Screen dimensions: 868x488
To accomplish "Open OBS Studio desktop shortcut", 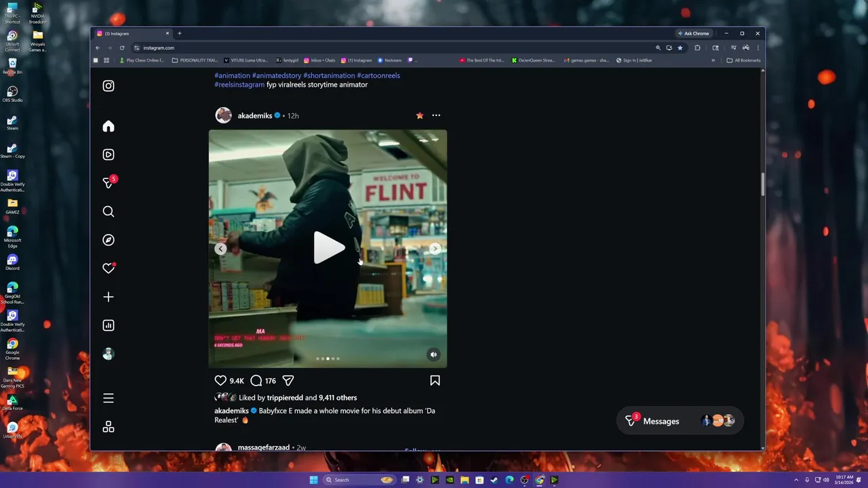I will tap(12, 94).
